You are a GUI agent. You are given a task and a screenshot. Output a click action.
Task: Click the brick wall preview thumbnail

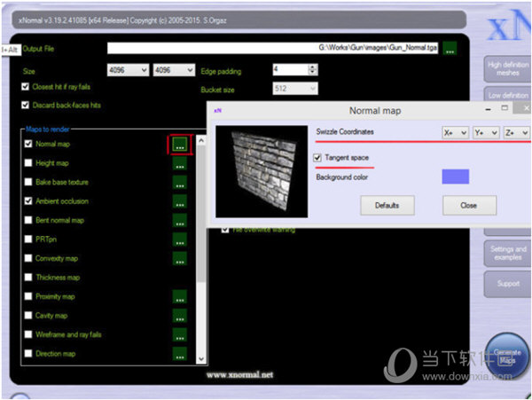262,171
